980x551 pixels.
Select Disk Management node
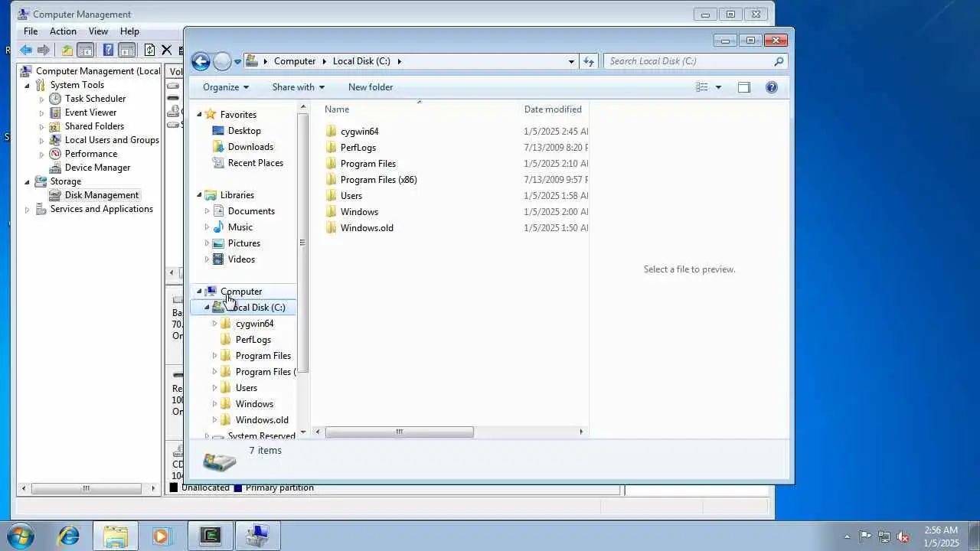coord(101,195)
